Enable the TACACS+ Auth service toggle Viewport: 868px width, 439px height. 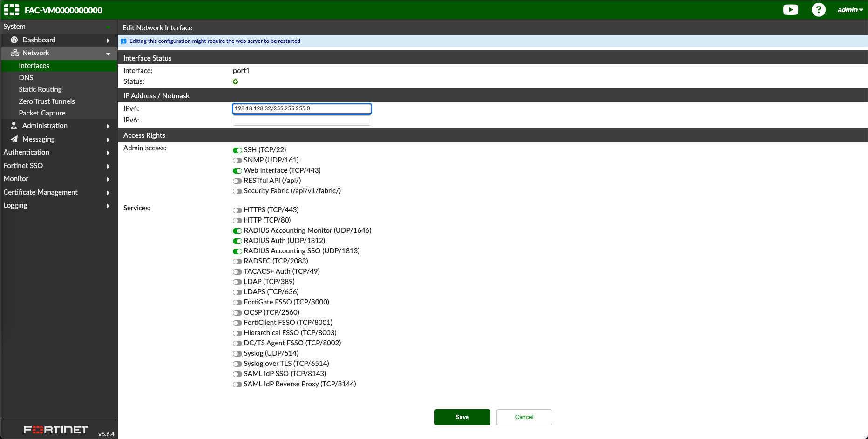pos(237,272)
